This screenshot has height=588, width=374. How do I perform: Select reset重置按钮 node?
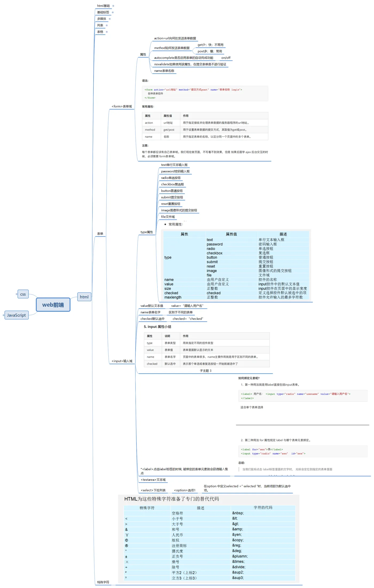point(171,204)
